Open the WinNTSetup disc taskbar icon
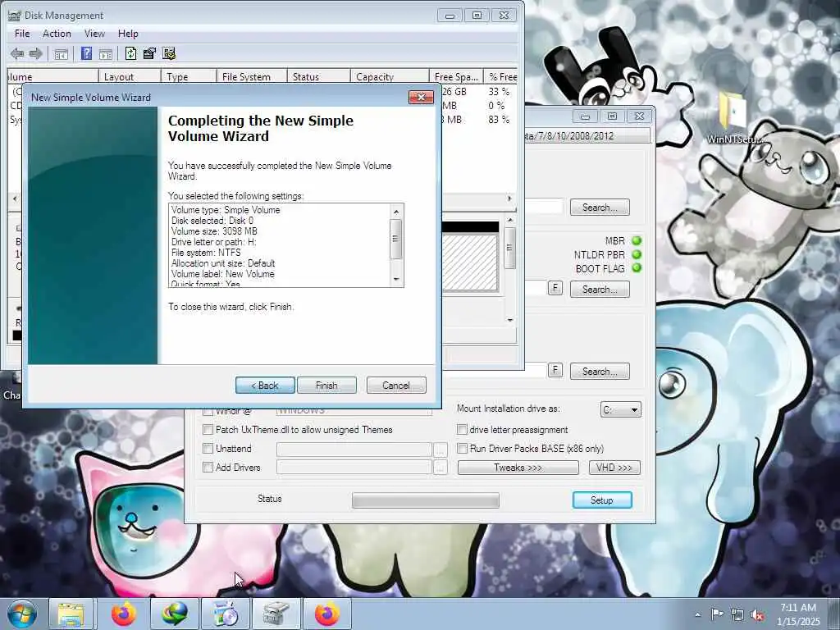 [x=226, y=614]
